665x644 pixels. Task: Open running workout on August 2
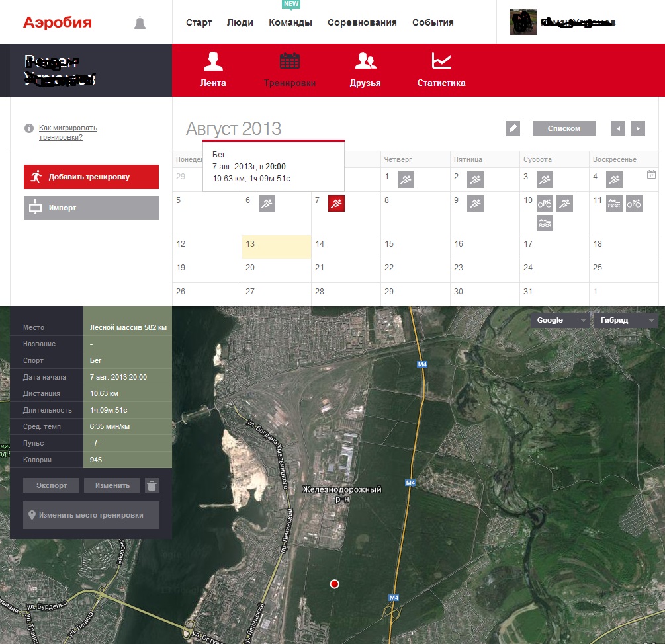(475, 180)
